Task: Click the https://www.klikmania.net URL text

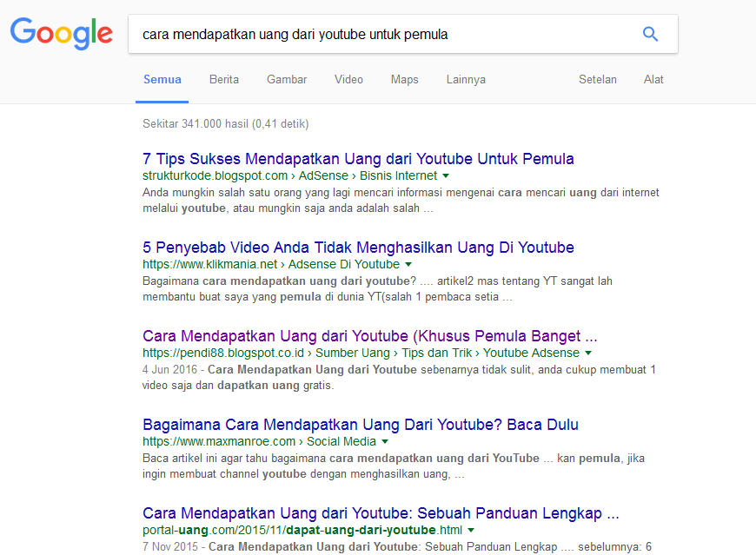Action: [x=209, y=265]
